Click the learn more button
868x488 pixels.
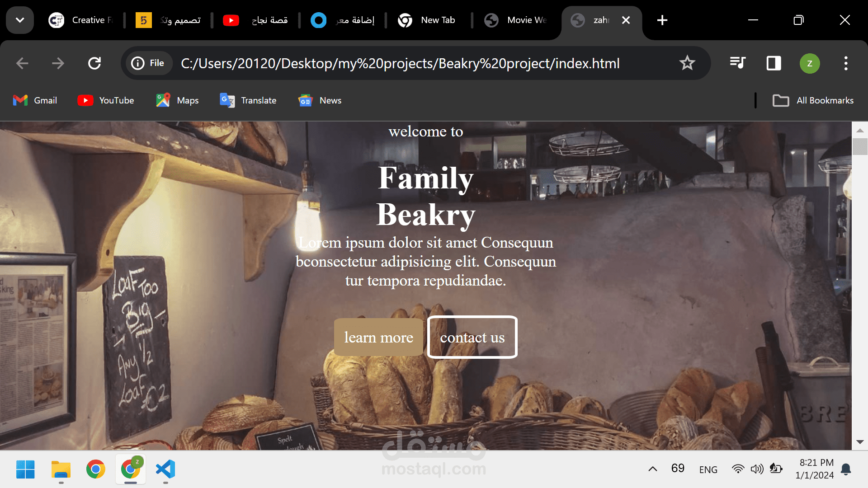pyautogui.click(x=378, y=337)
